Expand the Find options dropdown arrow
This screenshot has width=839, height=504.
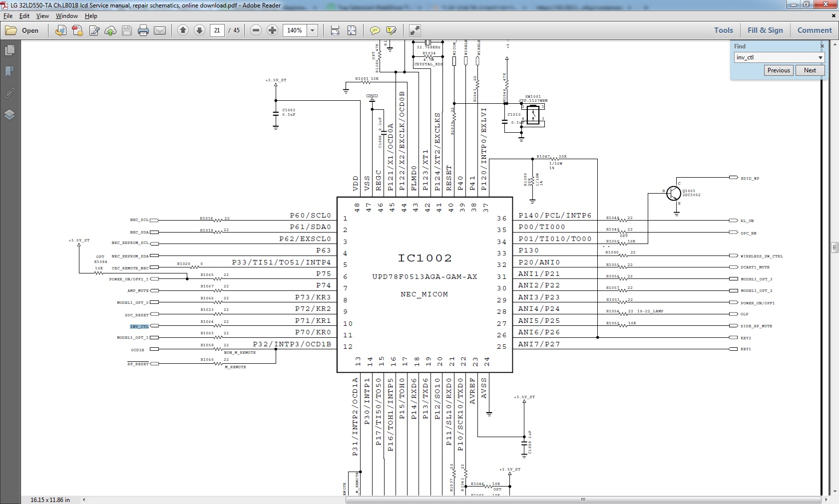click(x=820, y=57)
